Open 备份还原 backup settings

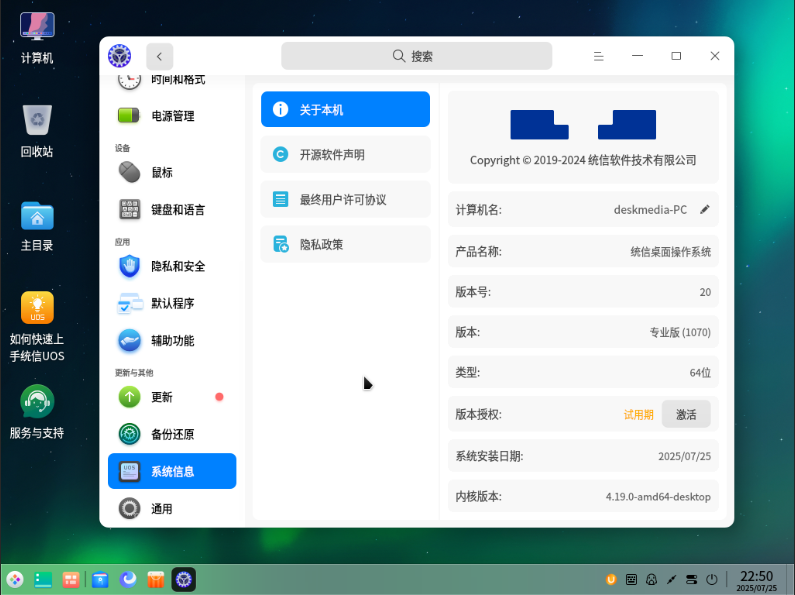point(172,434)
